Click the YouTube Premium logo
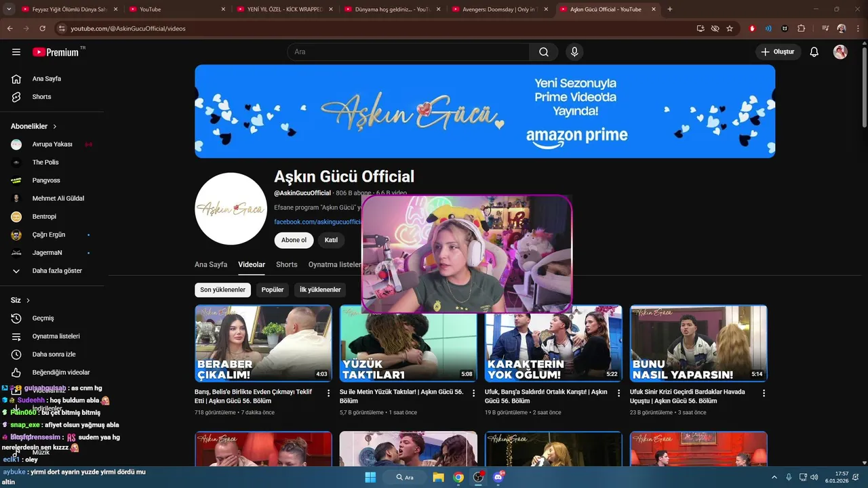The height and width of the screenshot is (488, 868). coord(56,52)
